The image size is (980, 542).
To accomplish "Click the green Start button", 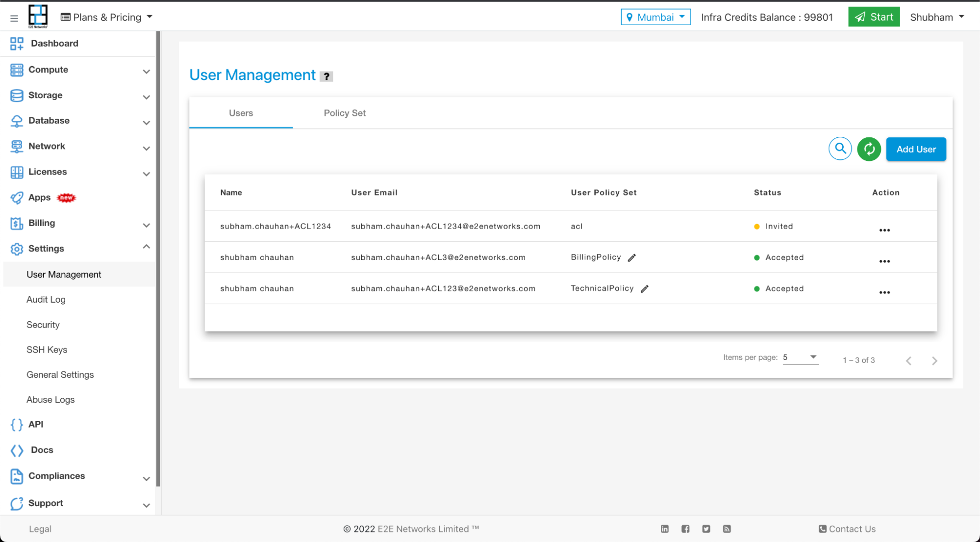I will point(874,17).
